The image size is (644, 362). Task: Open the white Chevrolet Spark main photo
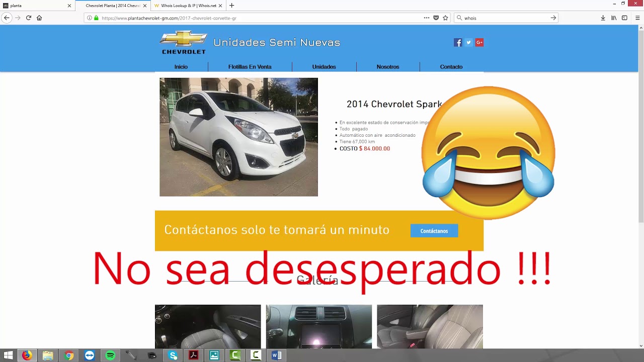tap(238, 137)
